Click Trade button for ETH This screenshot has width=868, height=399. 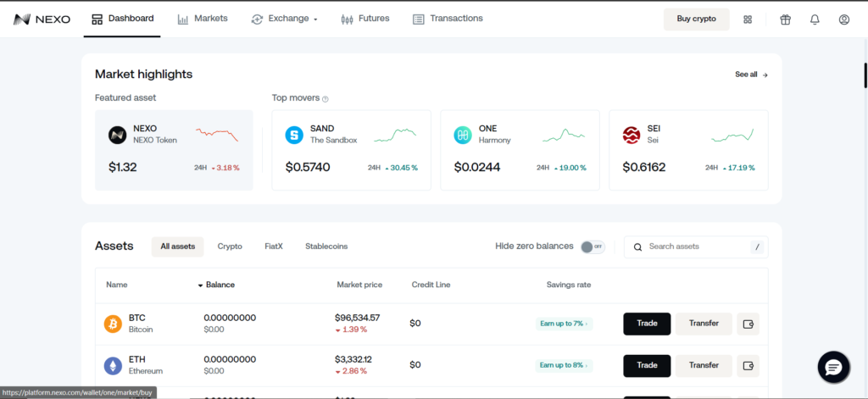[x=647, y=366]
